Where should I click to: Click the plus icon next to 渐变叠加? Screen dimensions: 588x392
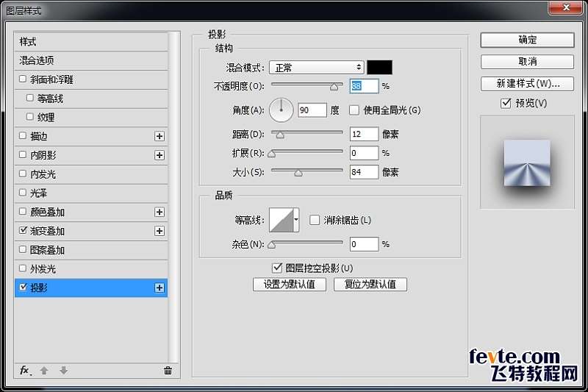159,231
